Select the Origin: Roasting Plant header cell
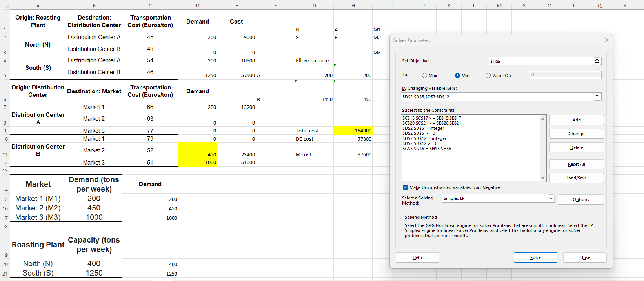The image size is (644, 281). (x=38, y=21)
